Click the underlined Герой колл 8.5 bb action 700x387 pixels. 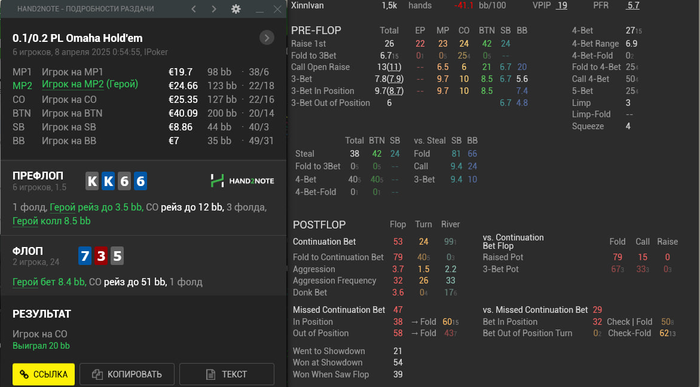[51, 221]
